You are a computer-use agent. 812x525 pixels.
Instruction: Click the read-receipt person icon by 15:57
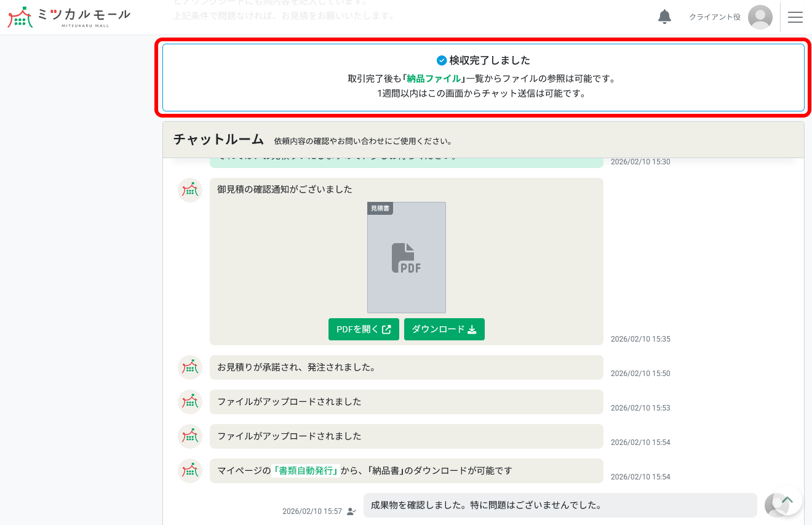click(350, 511)
